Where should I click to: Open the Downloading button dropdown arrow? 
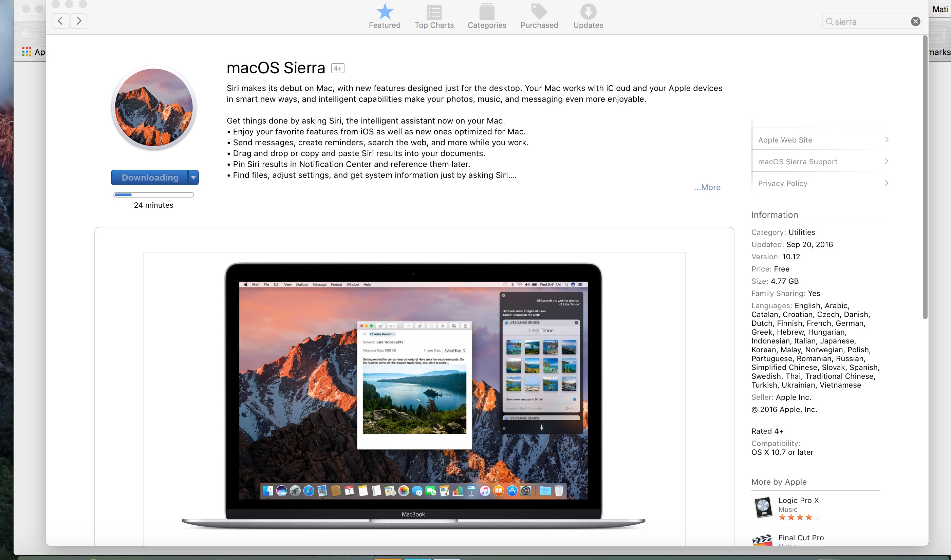click(x=193, y=178)
